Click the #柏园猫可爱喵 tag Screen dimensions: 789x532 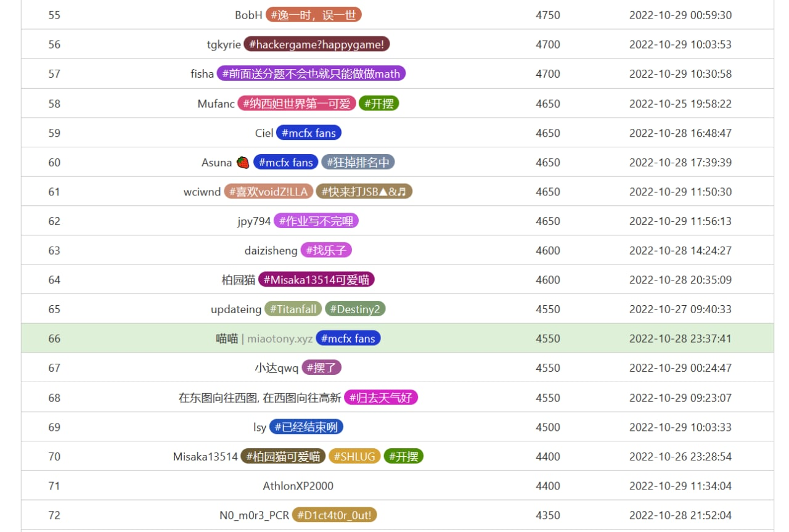click(x=283, y=457)
